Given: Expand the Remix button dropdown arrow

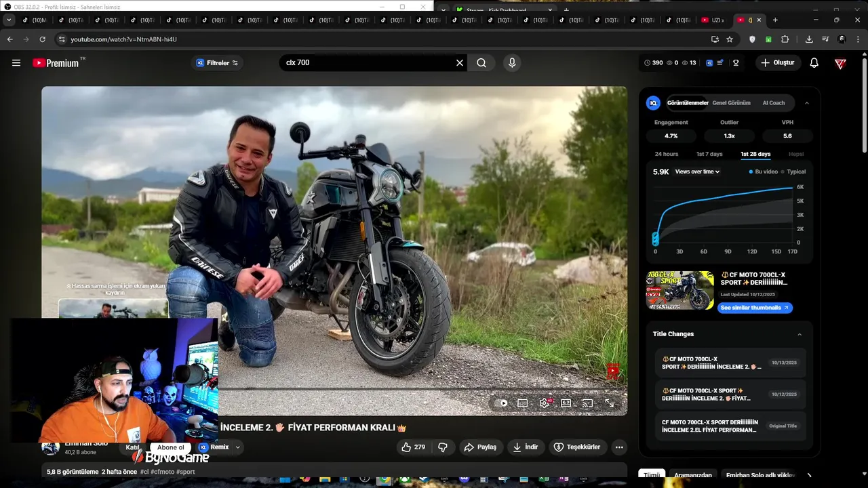Looking at the screenshot, I should (237, 447).
